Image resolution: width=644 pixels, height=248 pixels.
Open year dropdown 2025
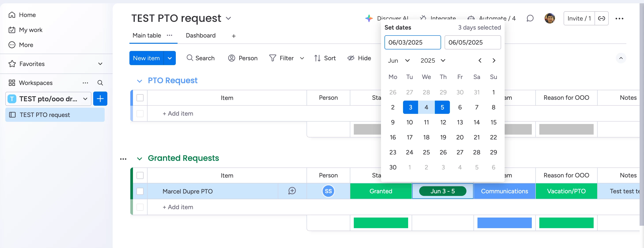[433, 60]
